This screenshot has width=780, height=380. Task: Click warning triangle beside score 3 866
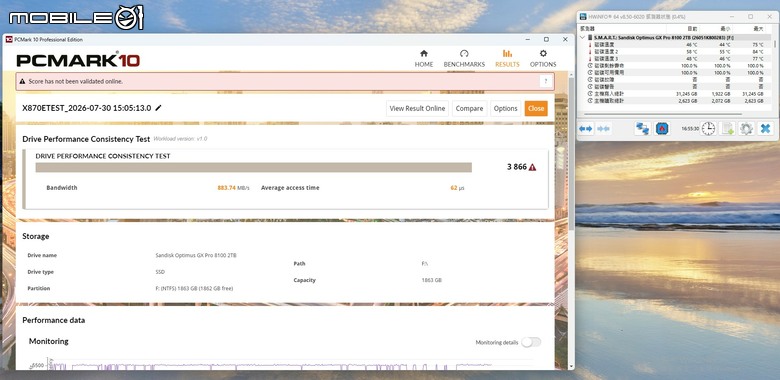(x=532, y=167)
